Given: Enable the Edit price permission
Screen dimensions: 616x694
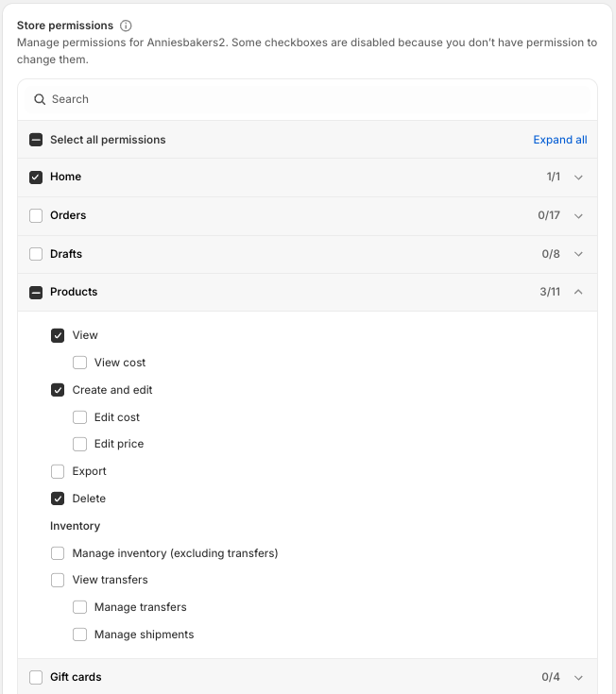Looking at the screenshot, I should 80,444.
